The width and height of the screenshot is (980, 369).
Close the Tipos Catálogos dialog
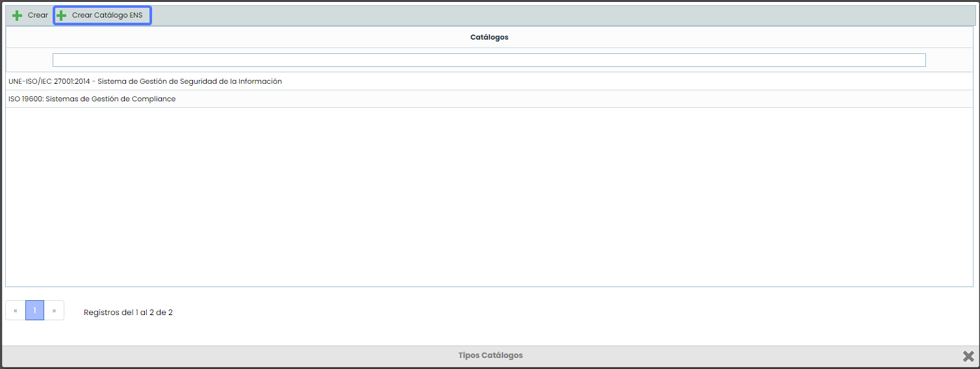click(968, 355)
